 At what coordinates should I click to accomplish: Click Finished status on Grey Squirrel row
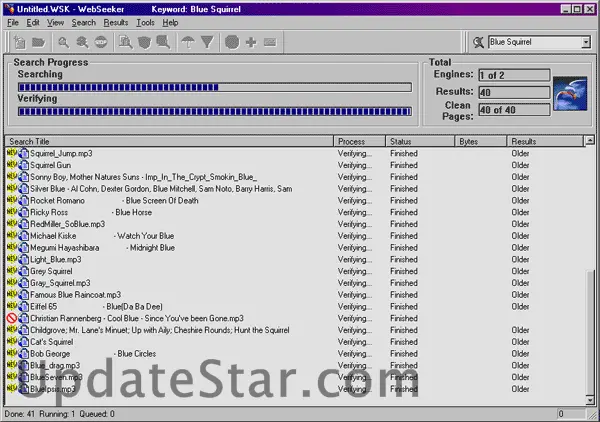click(404, 271)
